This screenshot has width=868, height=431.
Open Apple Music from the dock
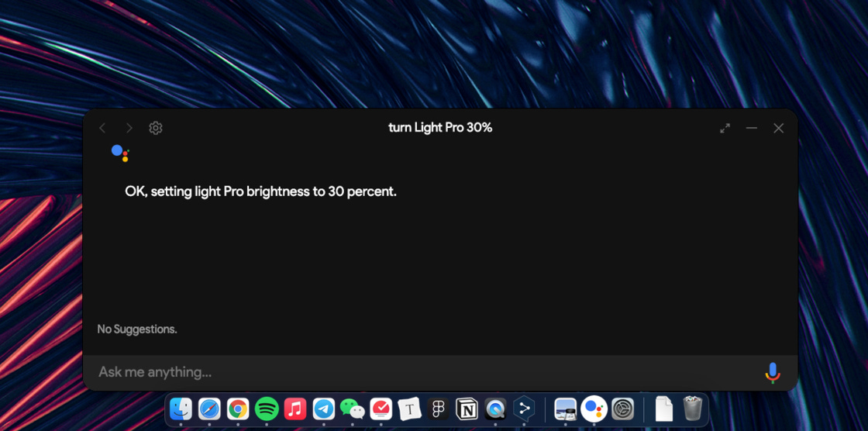tap(295, 409)
